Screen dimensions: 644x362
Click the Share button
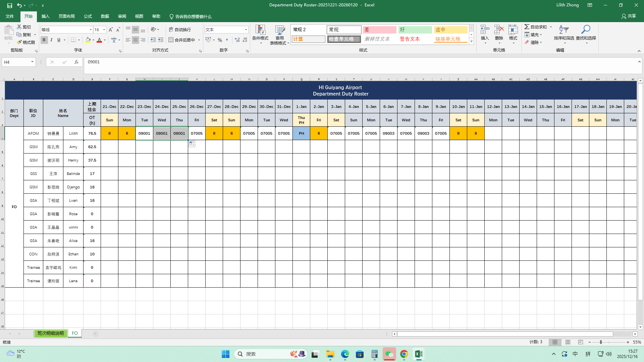[x=629, y=16]
